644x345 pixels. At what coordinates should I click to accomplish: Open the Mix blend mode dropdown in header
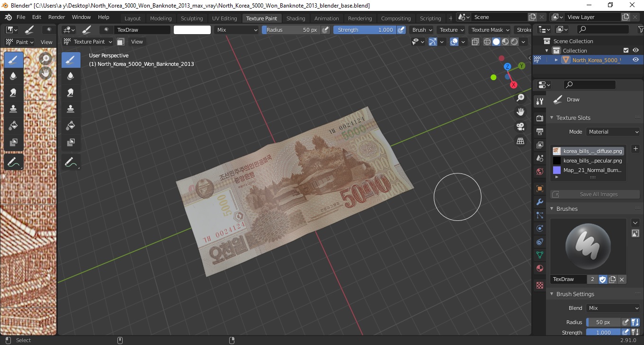pos(236,30)
